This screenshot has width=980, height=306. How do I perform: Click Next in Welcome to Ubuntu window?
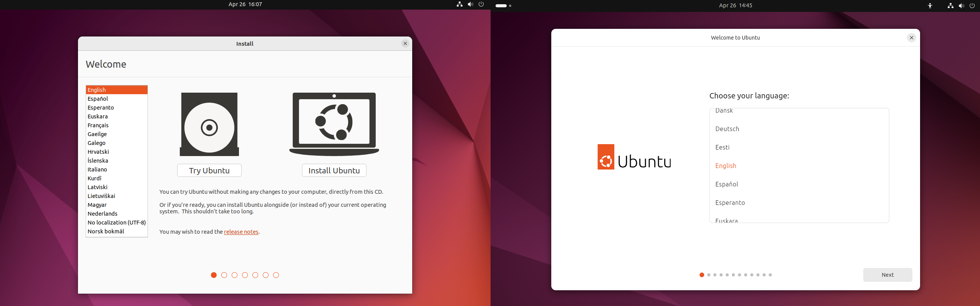point(887,275)
